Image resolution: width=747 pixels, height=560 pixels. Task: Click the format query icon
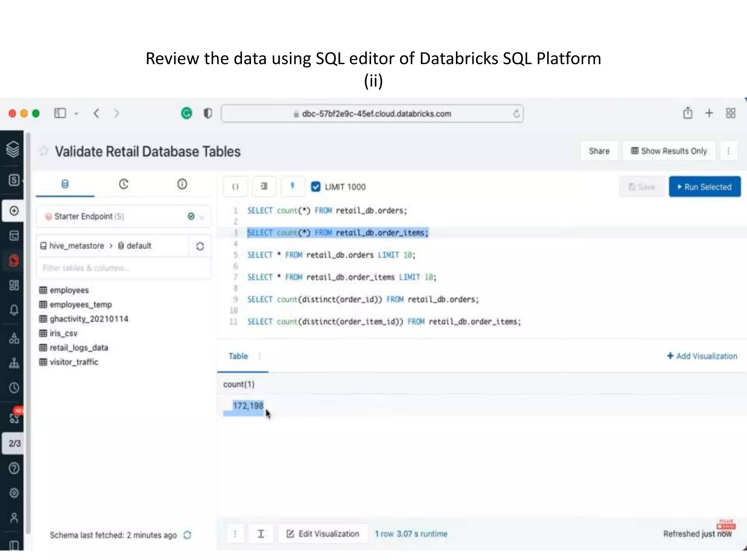[x=264, y=187]
